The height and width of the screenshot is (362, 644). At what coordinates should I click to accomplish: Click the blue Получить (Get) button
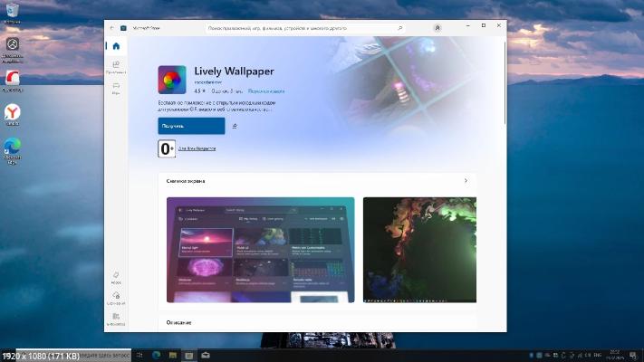coord(191,126)
